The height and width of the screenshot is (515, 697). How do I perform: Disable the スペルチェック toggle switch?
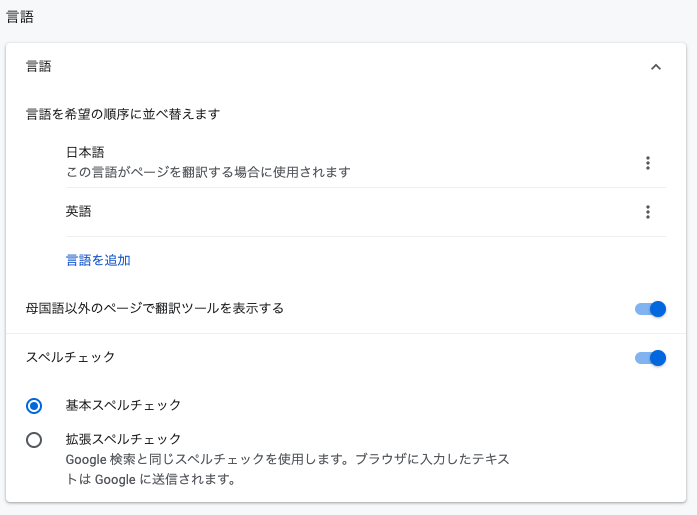click(650, 358)
